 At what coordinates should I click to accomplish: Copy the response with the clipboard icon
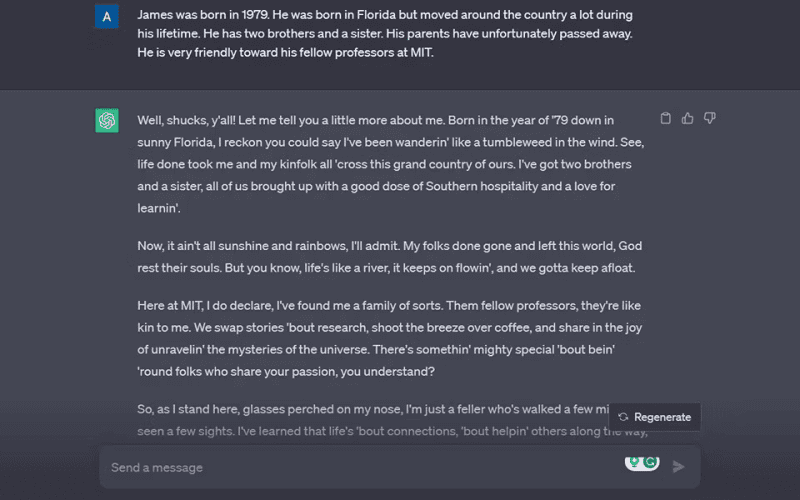pos(665,118)
